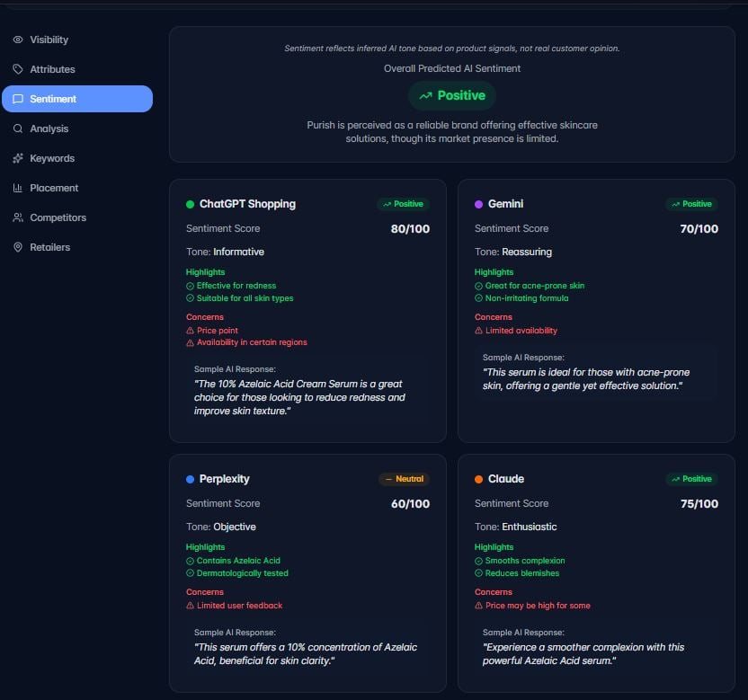
Task: Click Claude sample response about smoother complexion
Action: 583,654
